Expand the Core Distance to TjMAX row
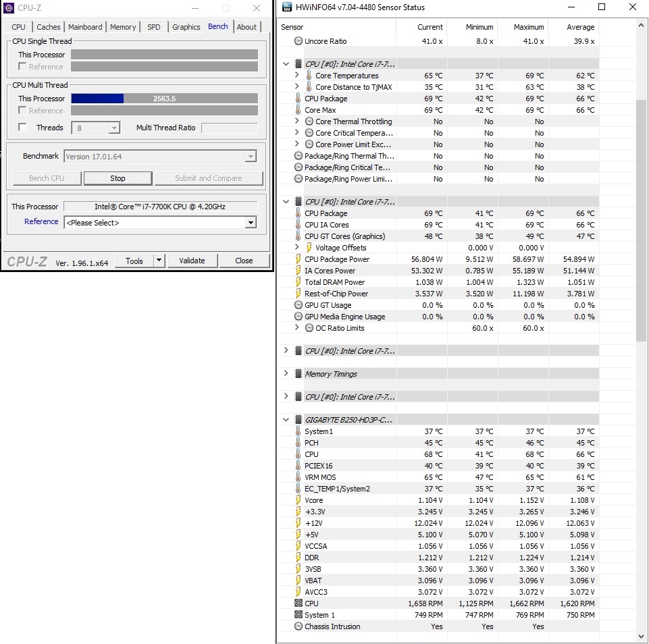Viewport: 649px width, 644px height. (296, 87)
